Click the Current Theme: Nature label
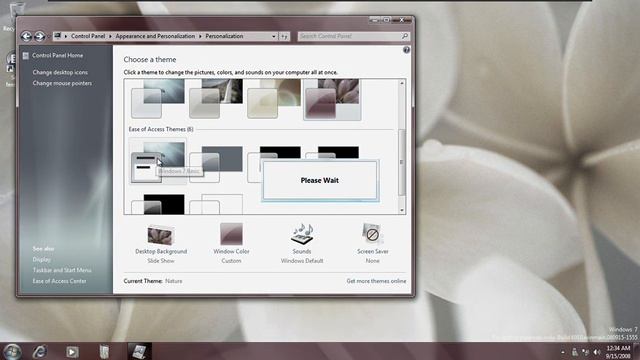 point(153,281)
